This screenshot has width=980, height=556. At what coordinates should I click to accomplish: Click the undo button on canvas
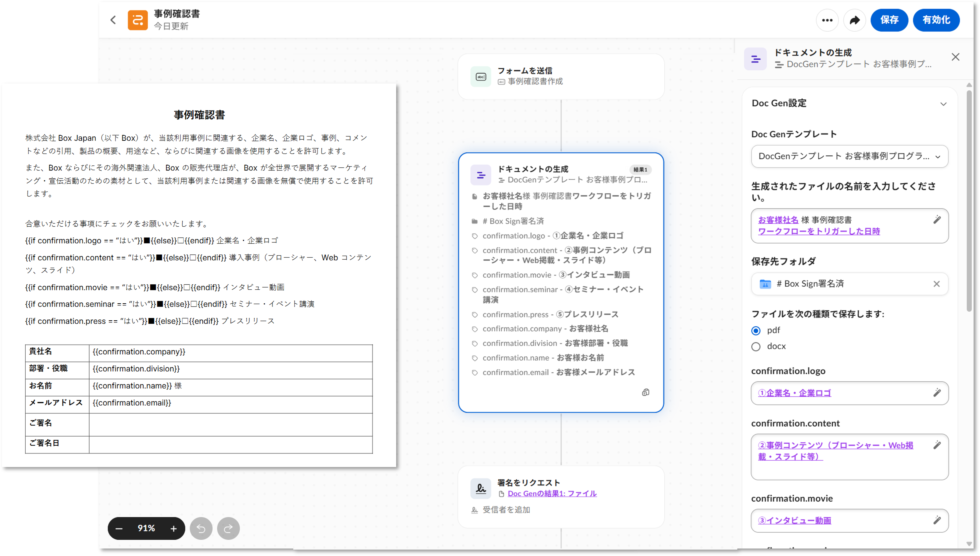(201, 528)
